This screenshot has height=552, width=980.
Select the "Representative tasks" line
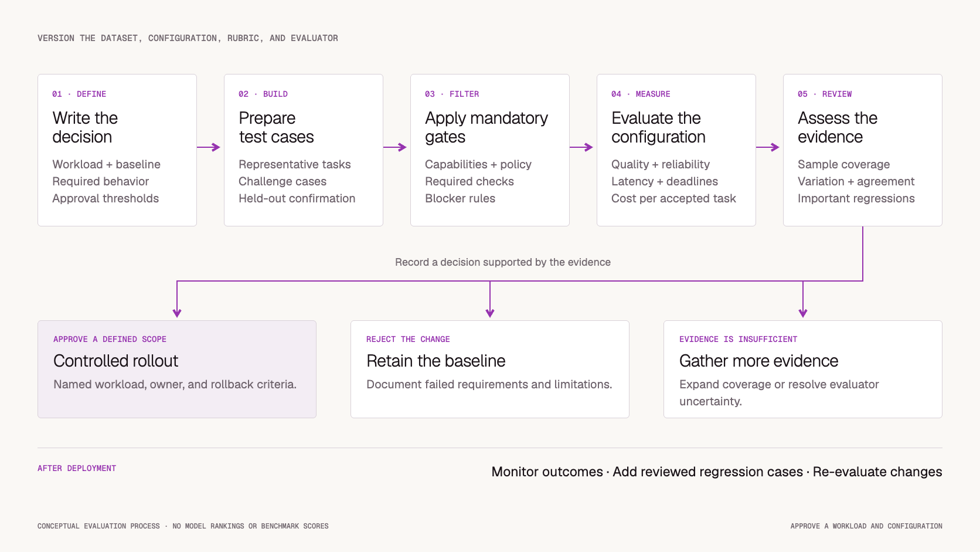click(x=294, y=164)
